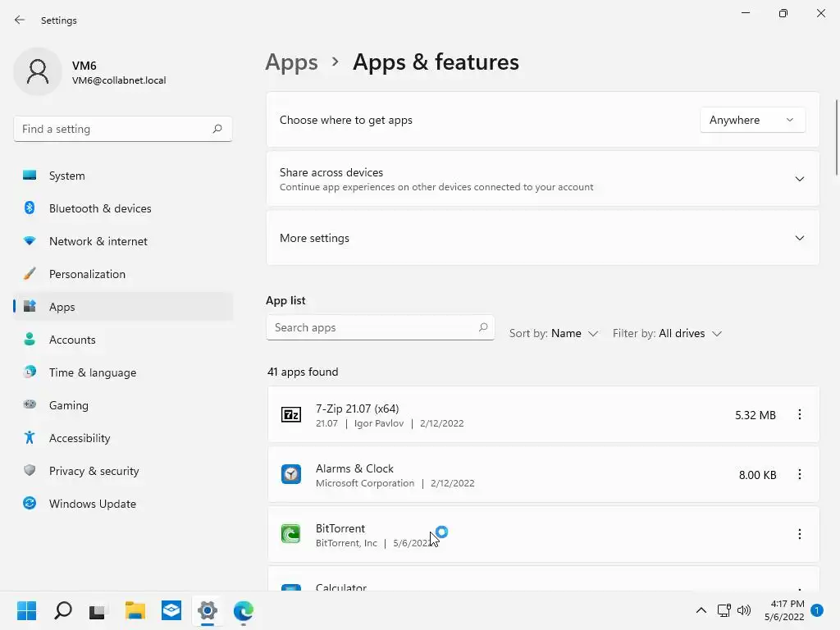This screenshot has width=840, height=630.
Task: Click the BitTorrent app icon
Action: tap(291, 534)
